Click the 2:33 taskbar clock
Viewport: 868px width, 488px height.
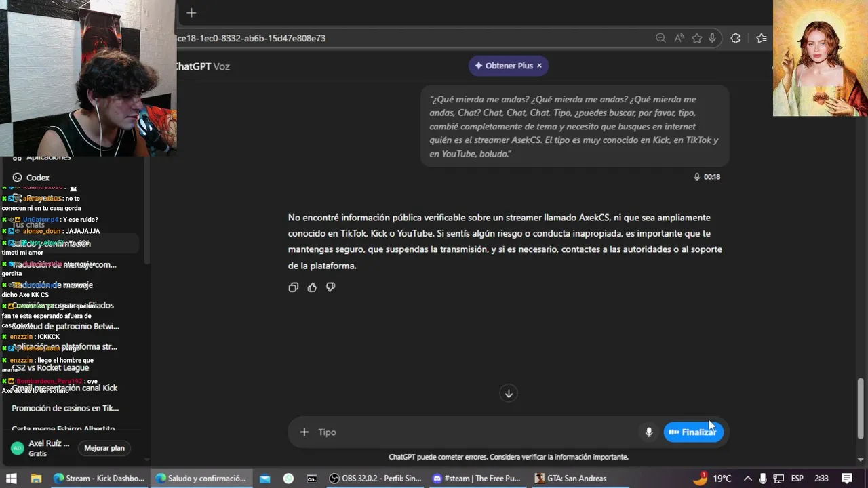821,478
